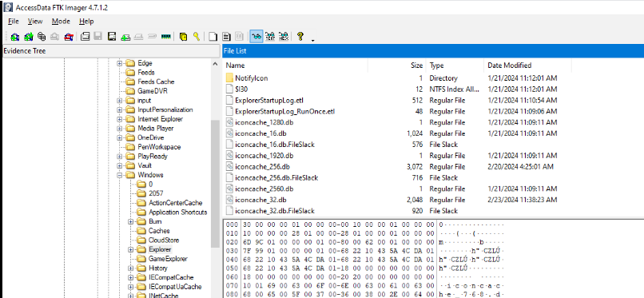Expand the Burn folder node

tap(131, 221)
